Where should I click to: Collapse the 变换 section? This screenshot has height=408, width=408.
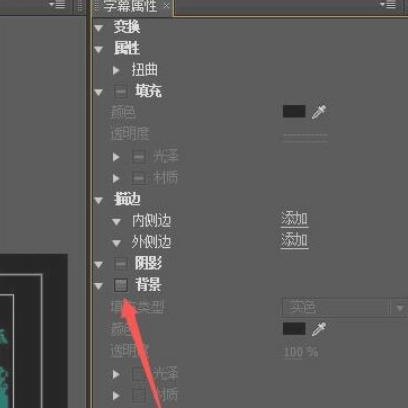(x=99, y=28)
